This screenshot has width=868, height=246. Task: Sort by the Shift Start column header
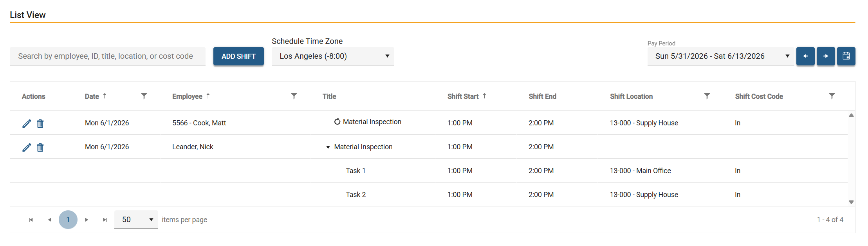point(463,96)
